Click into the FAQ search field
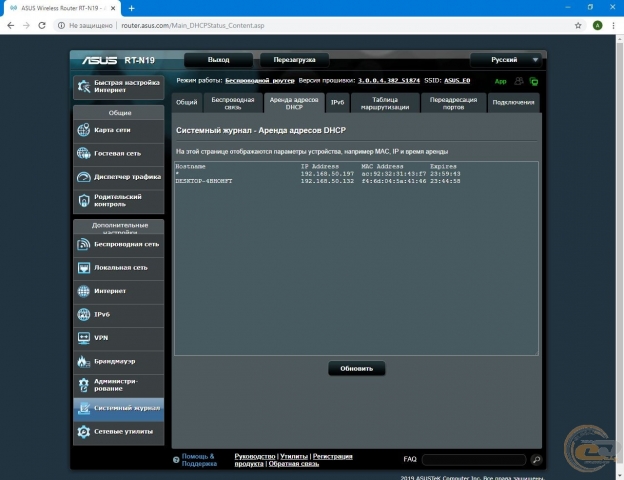Image resolution: width=624 pixels, height=480 pixels. (474, 460)
